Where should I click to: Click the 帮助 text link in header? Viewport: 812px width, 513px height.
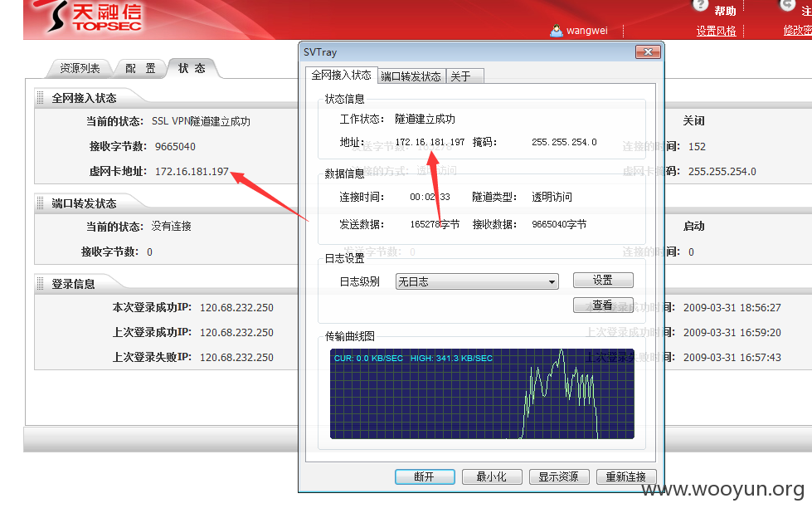tap(725, 11)
